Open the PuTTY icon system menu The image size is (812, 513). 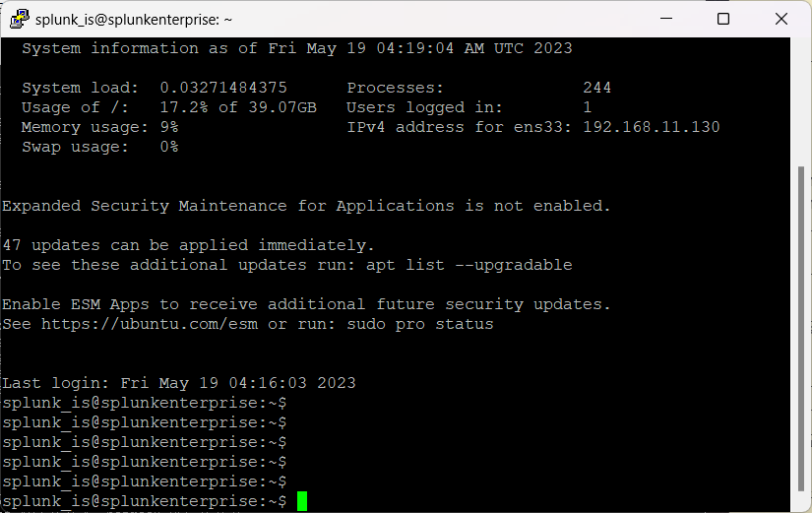(x=19, y=19)
